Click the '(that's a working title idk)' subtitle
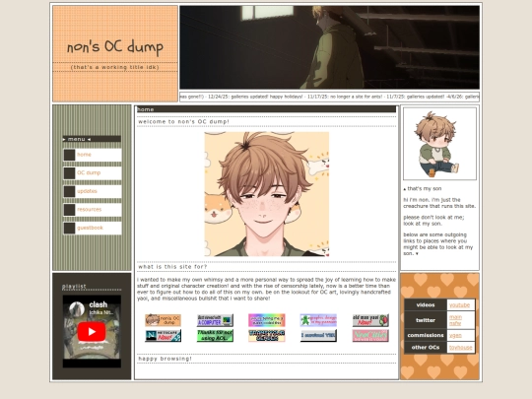Screen dimensions: 532x399 point(115,67)
